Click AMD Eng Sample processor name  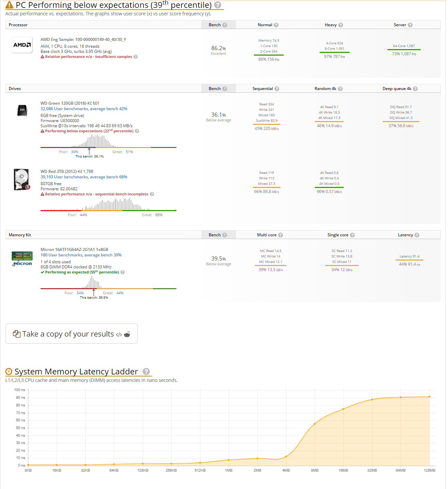(83, 40)
